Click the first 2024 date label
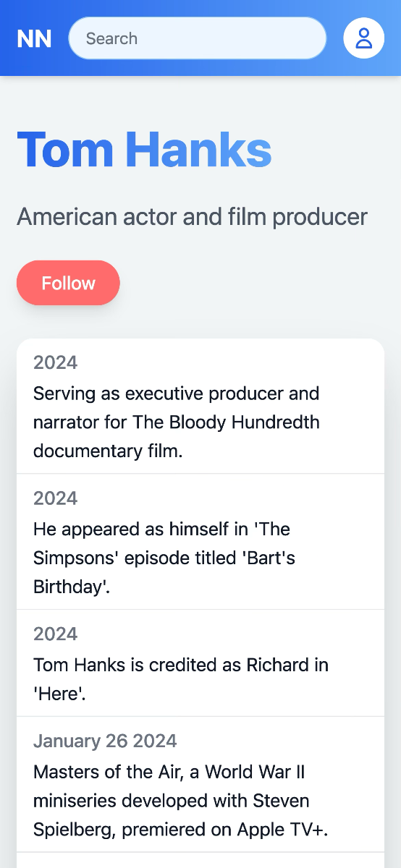401x868 pixels. tap(55, 362)
